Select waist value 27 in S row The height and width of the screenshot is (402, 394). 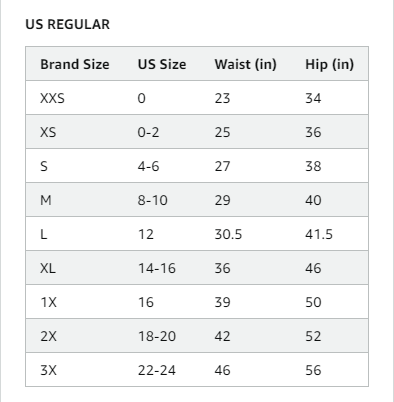tap(222, 166)
